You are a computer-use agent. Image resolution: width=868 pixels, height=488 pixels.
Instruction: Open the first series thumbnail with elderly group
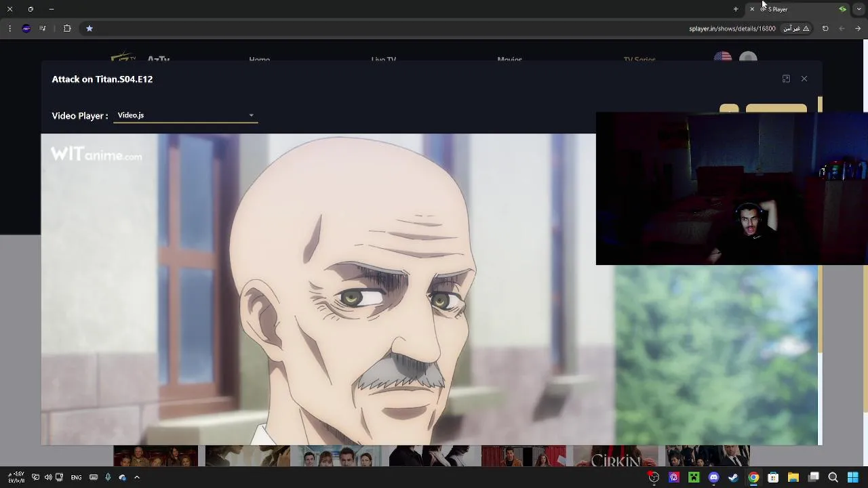[155, 456]
